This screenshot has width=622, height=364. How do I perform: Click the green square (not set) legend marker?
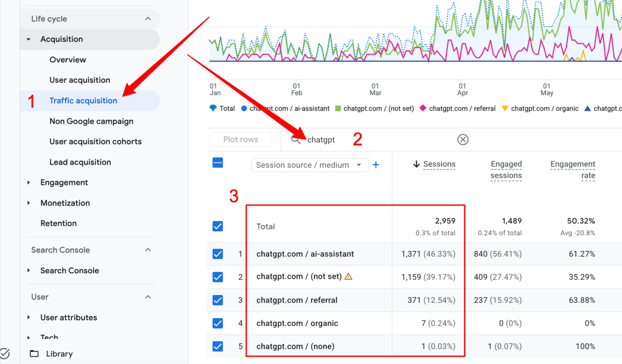[x=338, y=108]
